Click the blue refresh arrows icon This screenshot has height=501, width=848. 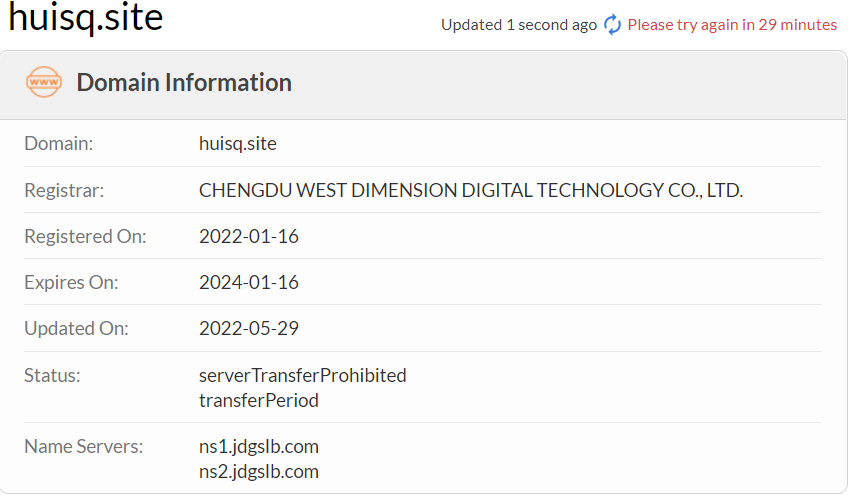coord(612,25)
